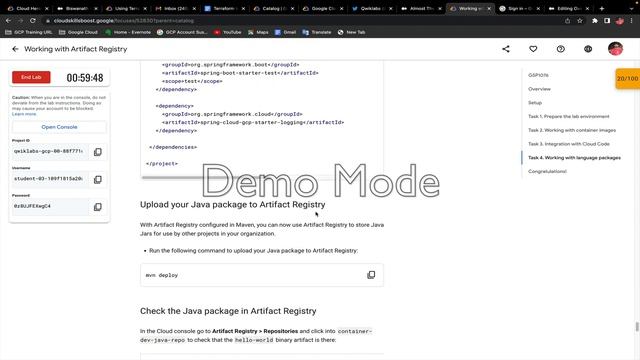Viewport: 640px width, 360px height.
Task: Click the Password text field
Action: pyautogui.click(x=50, y=207)
